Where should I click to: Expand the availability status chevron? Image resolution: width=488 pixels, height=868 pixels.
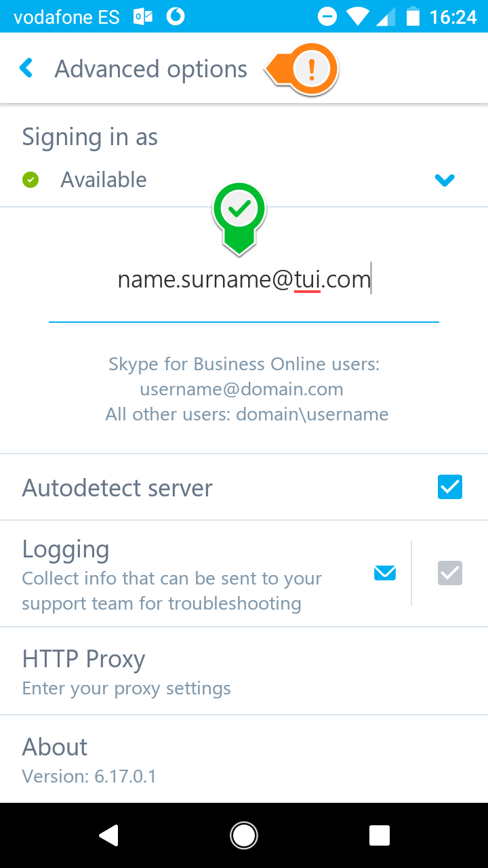(445, 180)
